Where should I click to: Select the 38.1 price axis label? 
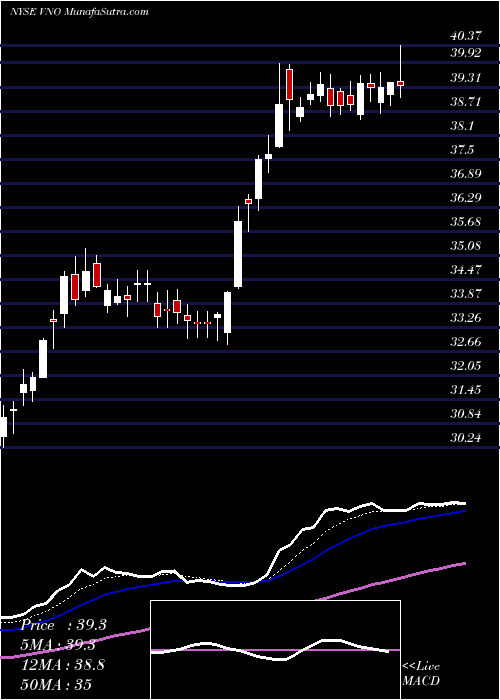463,126
